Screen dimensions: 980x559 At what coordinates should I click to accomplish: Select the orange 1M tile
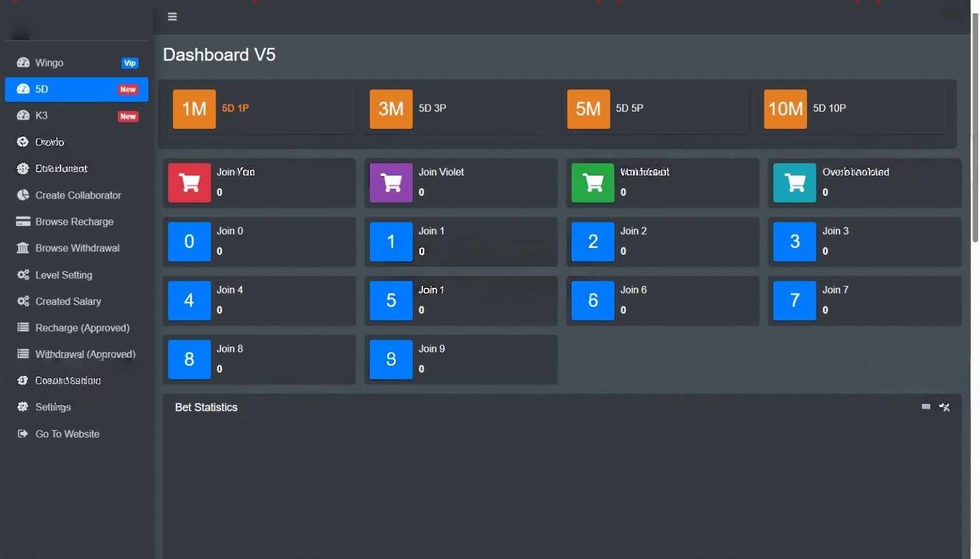pos(195,109)
